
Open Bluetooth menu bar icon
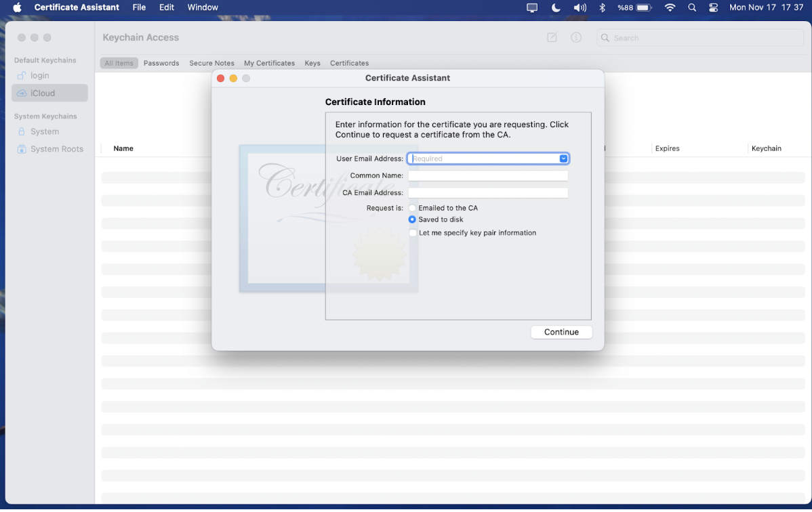coord(603,7)
